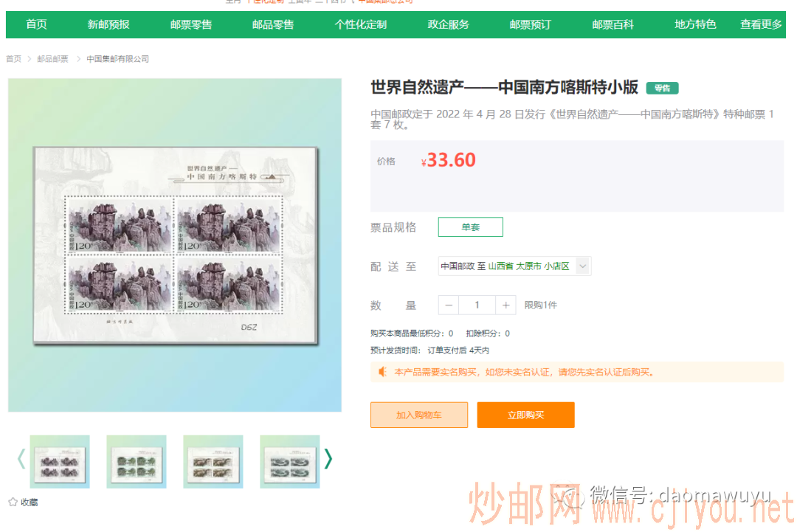Screen dimensions: 797x532
Task: Decrease quantity with minus button
Action: pyautogui.click(x=449, y=305)
